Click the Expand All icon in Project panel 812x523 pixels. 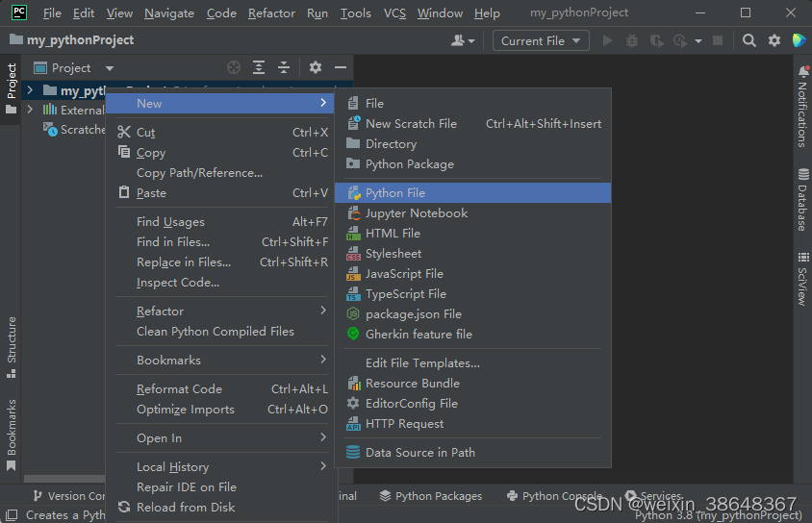[259, 67]
